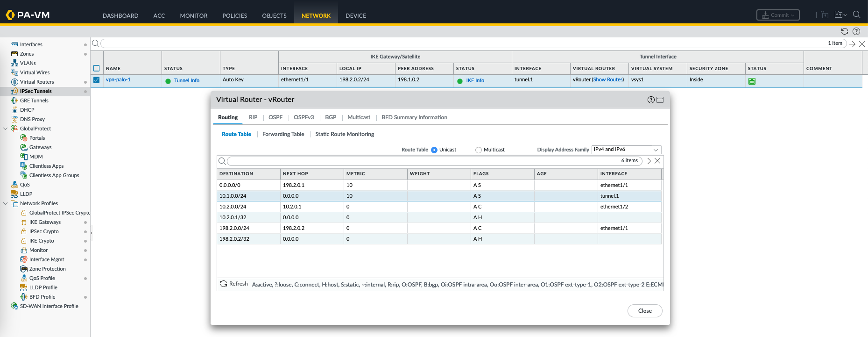The width and height of the screenshot is (868, 337).
Task: Open the POLICIES top menu tab
Action: (234, 15)
